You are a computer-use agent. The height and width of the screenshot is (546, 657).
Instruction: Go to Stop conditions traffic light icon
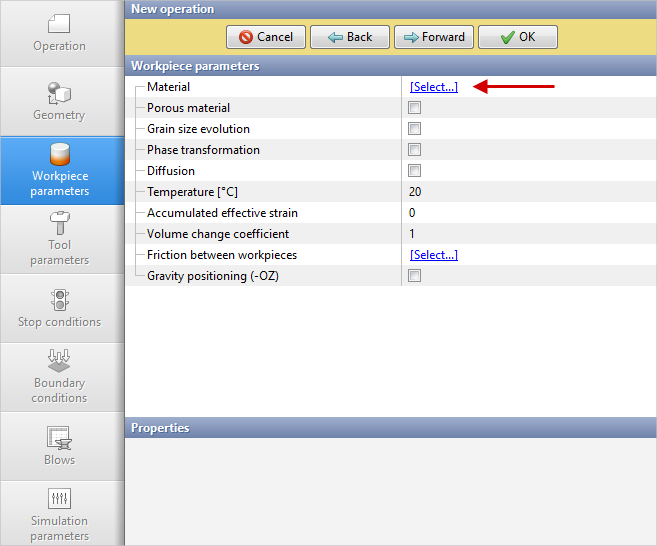click(x=59, y=300)
